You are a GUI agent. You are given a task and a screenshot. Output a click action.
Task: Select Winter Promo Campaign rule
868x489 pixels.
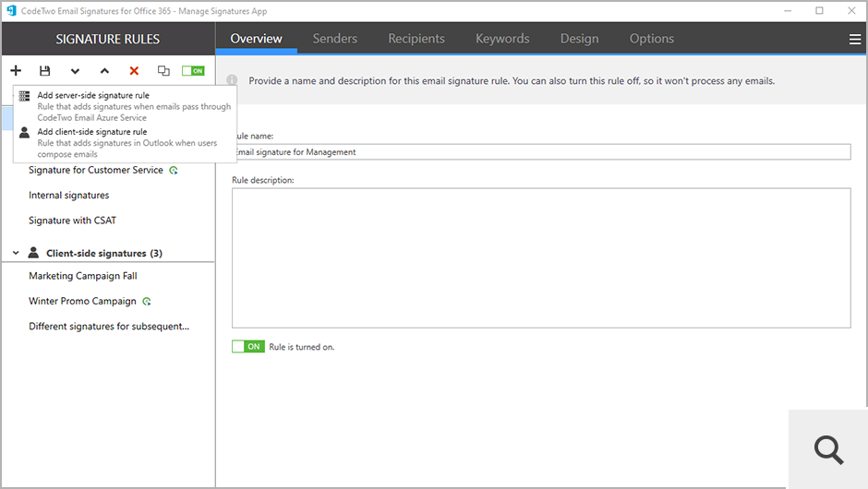pyautogui.click(x=82, y=302)
